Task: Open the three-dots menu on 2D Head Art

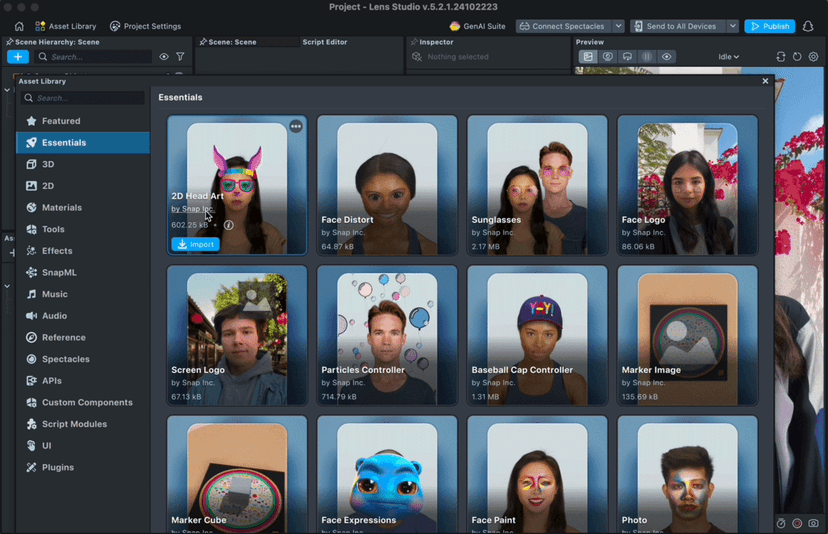Action: [296, 127]
